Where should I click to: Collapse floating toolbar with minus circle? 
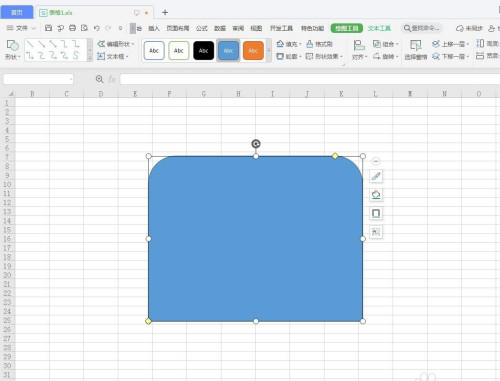click(376, 161)
